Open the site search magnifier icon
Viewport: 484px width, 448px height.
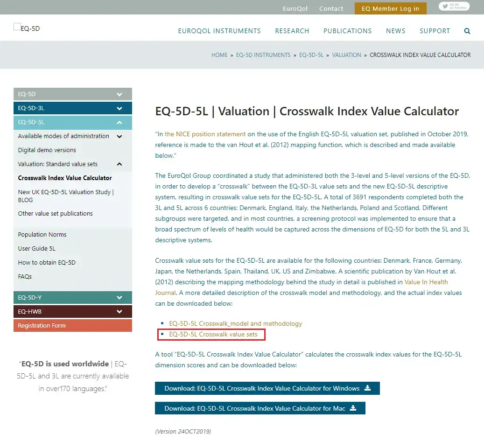(x=467, y=31)
